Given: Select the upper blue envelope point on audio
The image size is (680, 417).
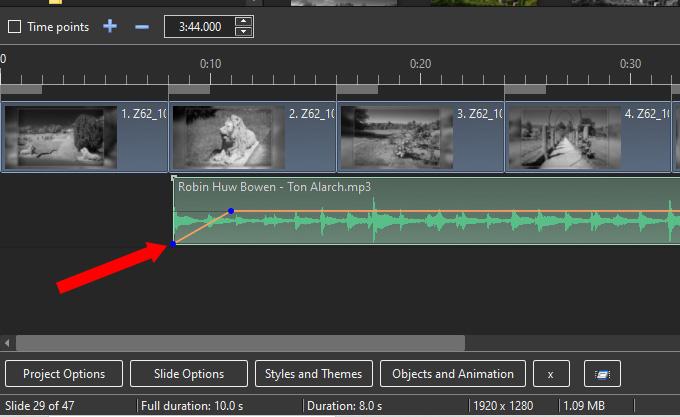Looking at the screenshot, I should pyautogui.click(x=231, y=211).
